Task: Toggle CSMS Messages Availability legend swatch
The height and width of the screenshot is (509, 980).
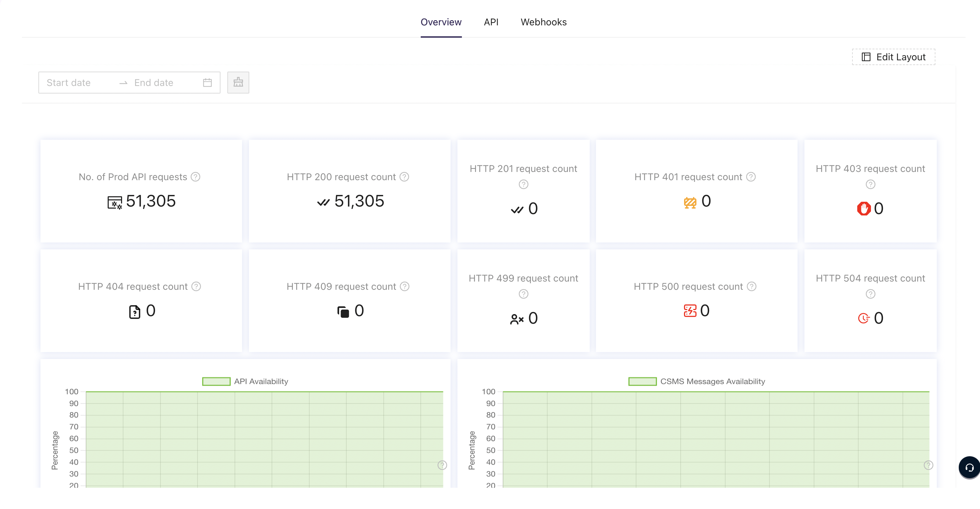Action: 642,381
